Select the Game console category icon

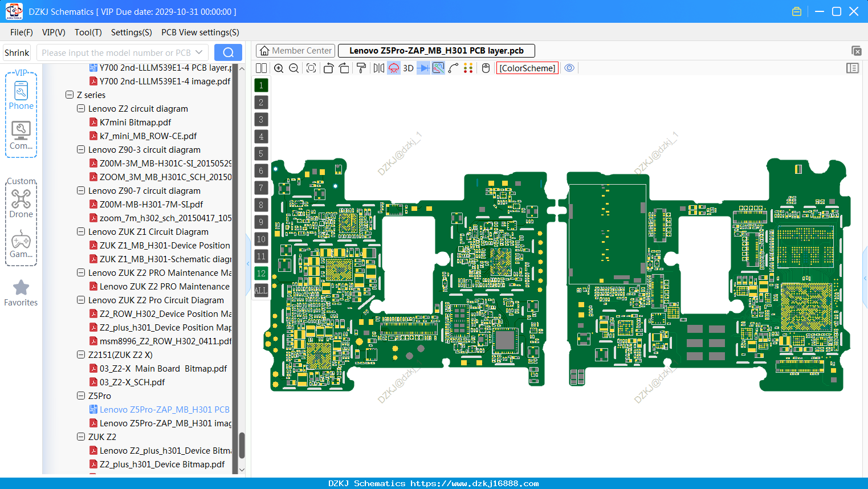(21, 244)
